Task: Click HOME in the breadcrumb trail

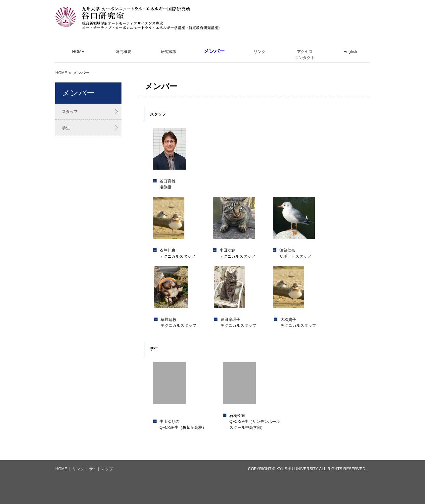Action: [x=61, y=73]
